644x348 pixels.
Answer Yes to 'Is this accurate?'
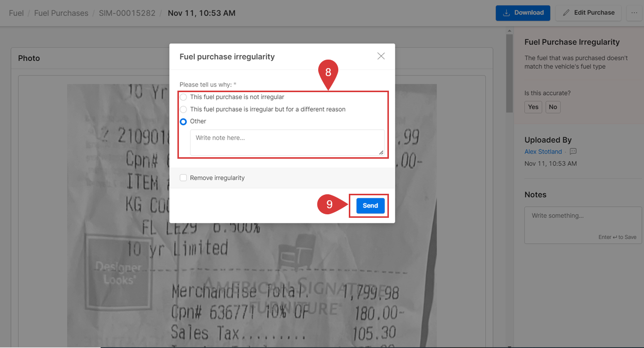[533, 107]
